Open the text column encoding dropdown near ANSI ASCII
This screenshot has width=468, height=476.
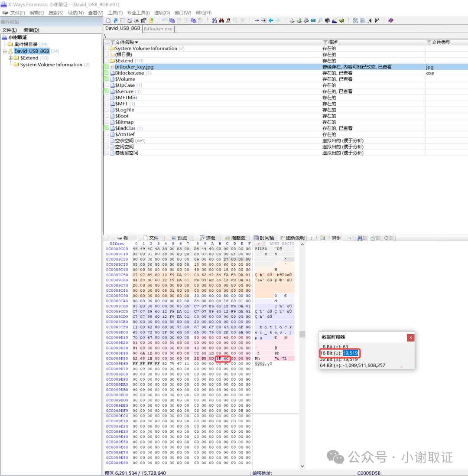click(x=259, y=244)
